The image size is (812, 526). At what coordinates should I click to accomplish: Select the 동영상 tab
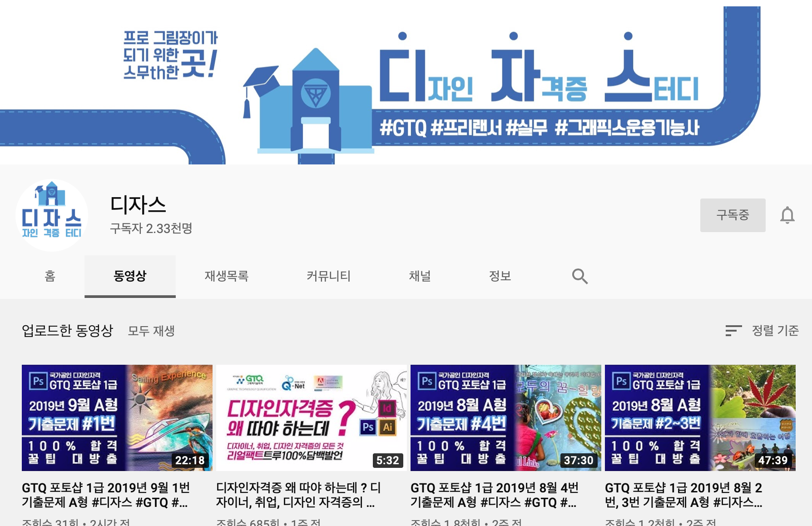[x=130, y=276]
